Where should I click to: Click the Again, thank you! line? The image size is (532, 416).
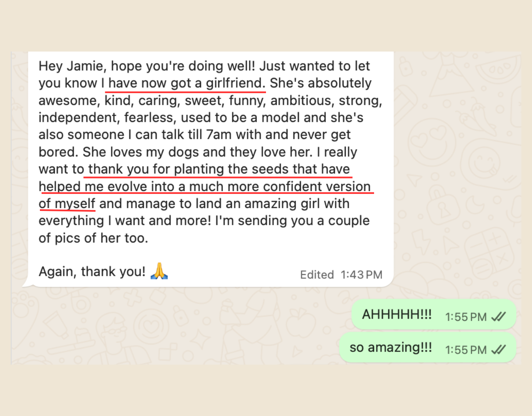tap(92, 271)
